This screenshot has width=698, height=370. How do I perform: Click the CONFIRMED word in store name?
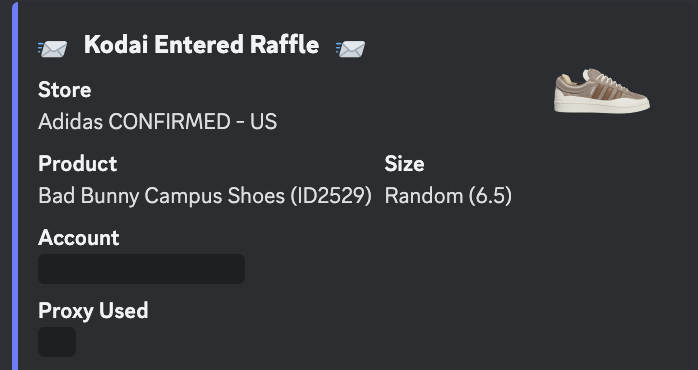(169, 122)
